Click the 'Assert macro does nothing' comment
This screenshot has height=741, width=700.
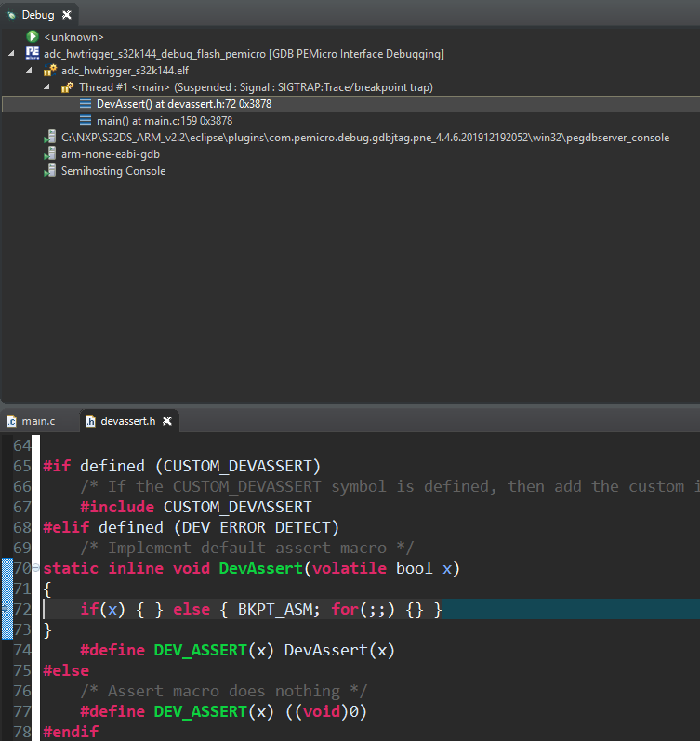click(223, 691)
